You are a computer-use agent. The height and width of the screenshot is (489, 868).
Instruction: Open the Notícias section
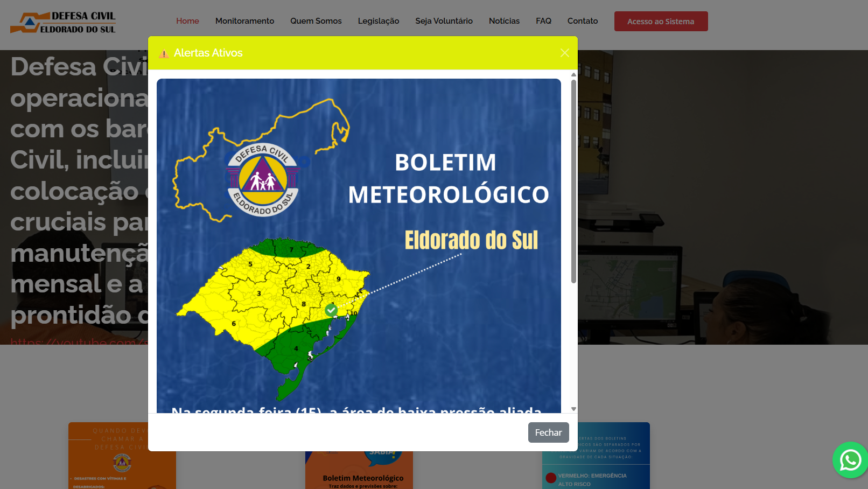click(x=504, y=21)
